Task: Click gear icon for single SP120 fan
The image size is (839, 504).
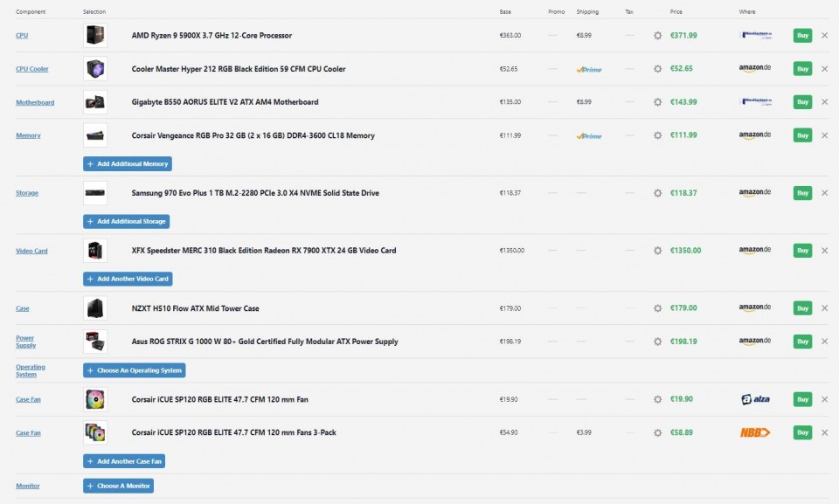Action: pos(657,399)
